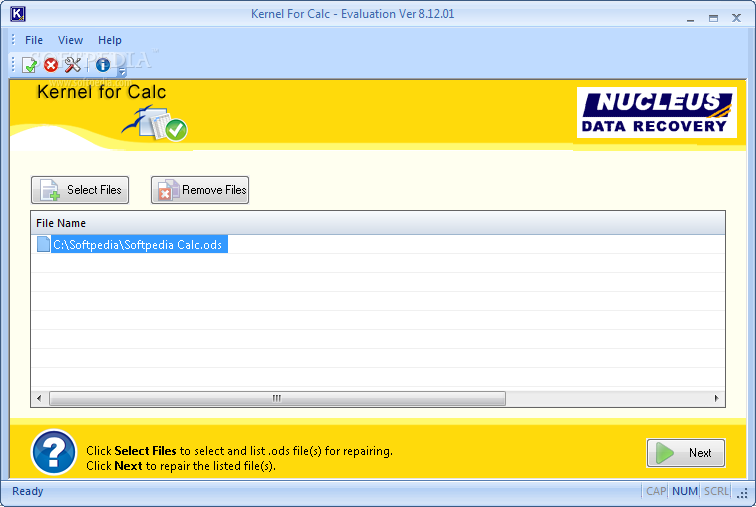
Task: Click the Kernel for Calc spreadsheet logo
Action: (155, 124)
